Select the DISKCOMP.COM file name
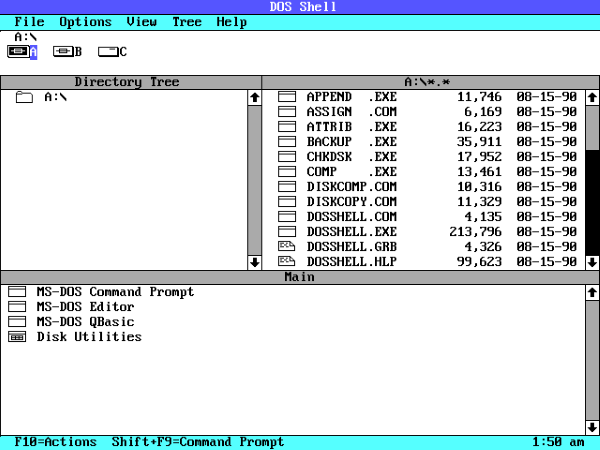Image resolution: width=600 pixels, height=450 pixels. 352,187
